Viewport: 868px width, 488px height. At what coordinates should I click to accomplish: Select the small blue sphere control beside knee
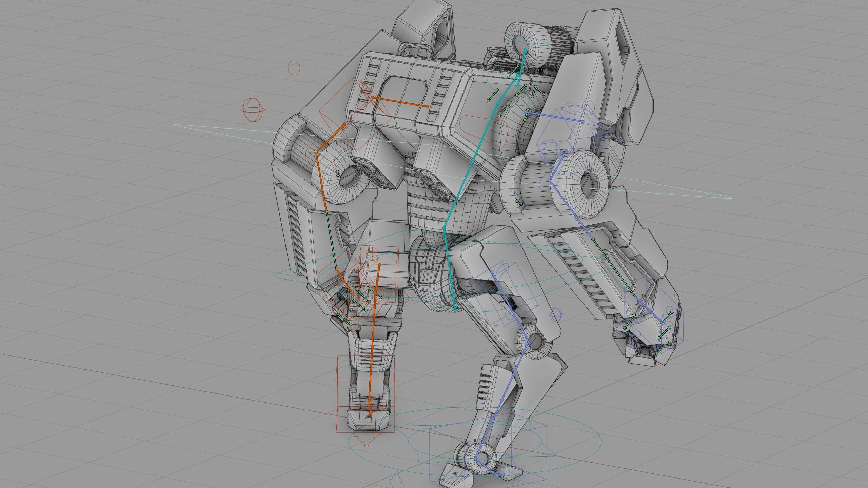click(x=556, y=315)
